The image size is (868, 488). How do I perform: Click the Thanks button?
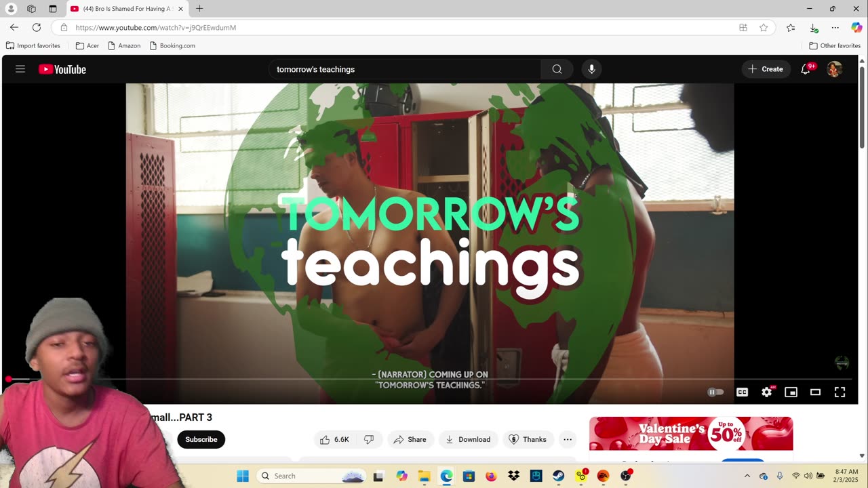(528, 439)
